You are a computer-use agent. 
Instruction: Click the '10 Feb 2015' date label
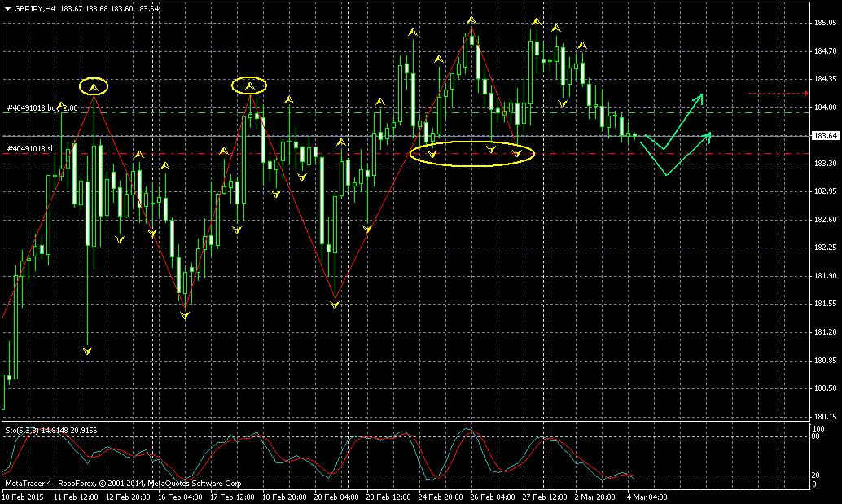pos(23,497)
